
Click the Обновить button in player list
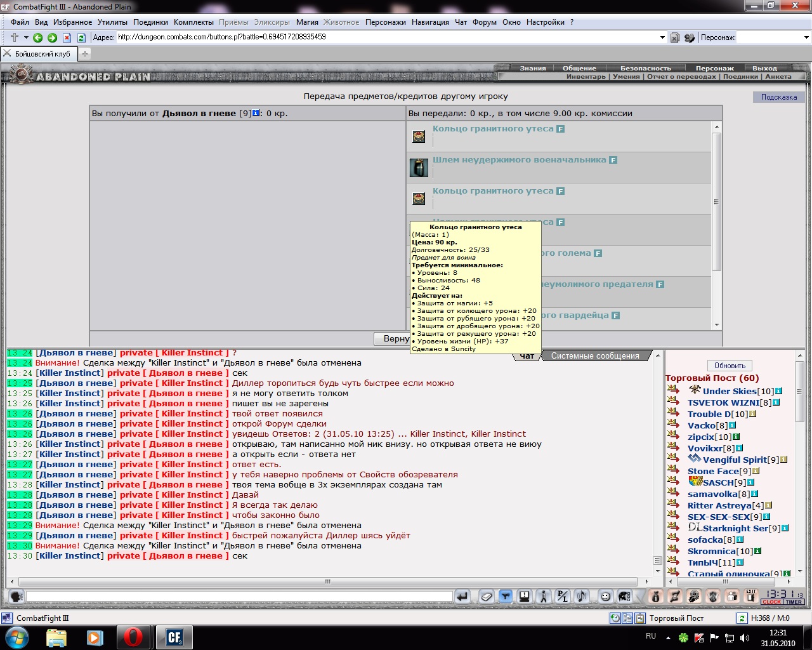(730, 366)
